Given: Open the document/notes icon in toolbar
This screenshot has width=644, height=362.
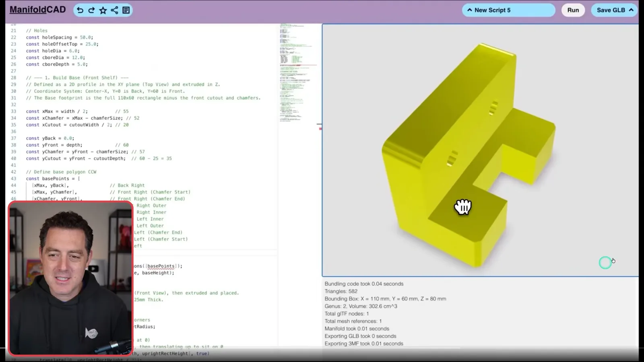Looking at the screenshot, I should coord(126,10).
